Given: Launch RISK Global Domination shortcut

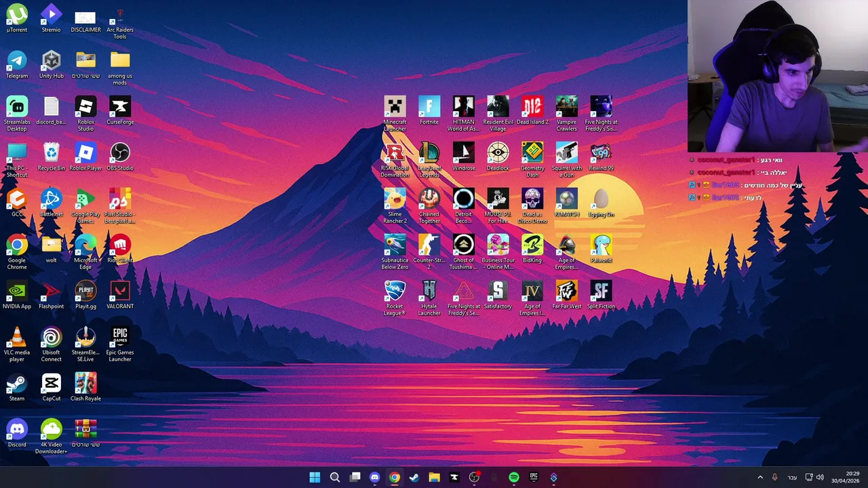Looking at the screenshot, I should click(395, 160).
